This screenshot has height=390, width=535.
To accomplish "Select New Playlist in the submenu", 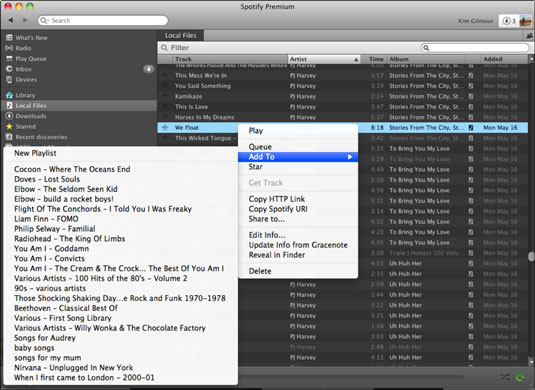I will [x=120, y=153].
